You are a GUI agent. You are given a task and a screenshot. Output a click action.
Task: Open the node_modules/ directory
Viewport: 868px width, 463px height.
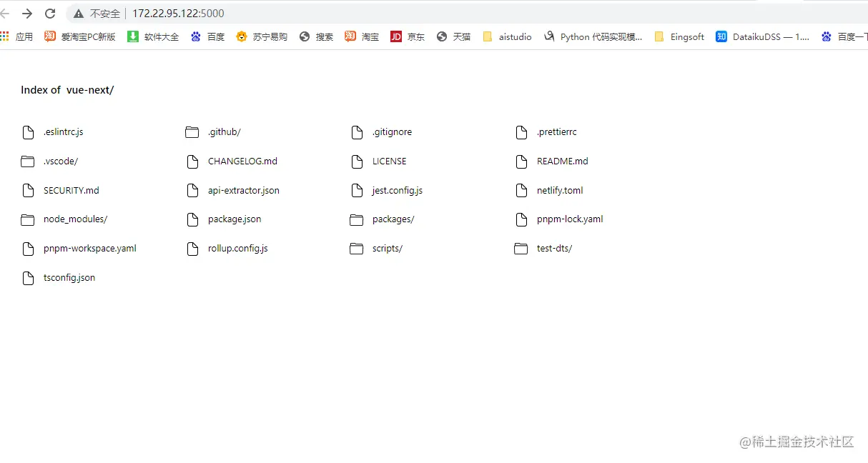pos(75,219)
